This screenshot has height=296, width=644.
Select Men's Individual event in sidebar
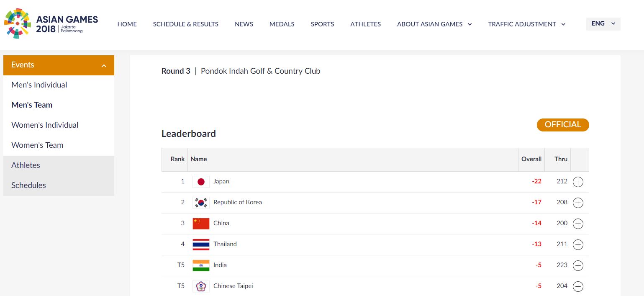tap(39, 85)
